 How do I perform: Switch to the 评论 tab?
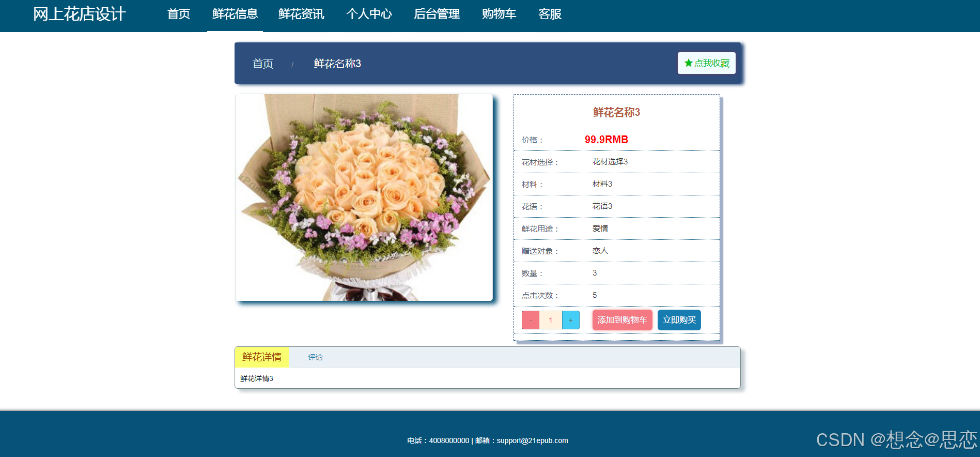point(315,357)
